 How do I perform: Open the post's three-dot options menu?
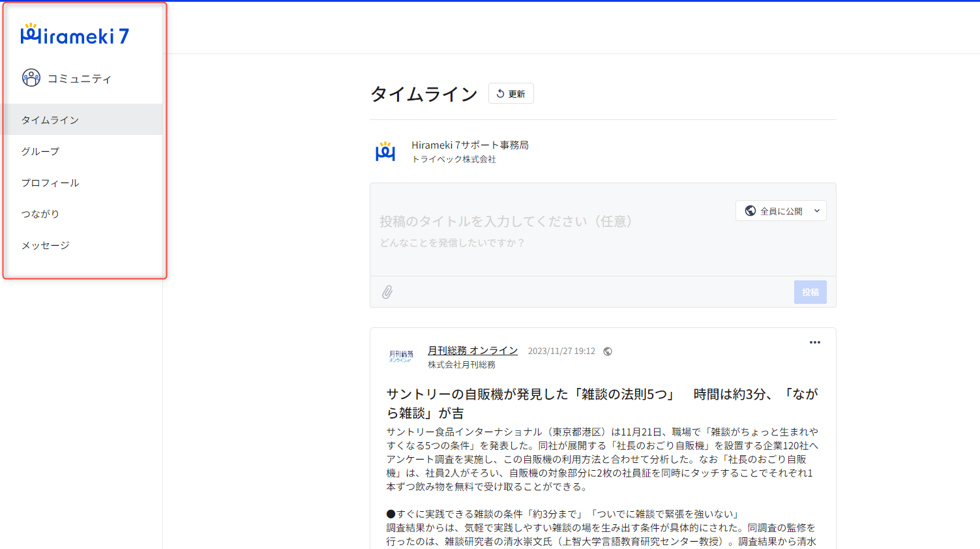(815, 342)
